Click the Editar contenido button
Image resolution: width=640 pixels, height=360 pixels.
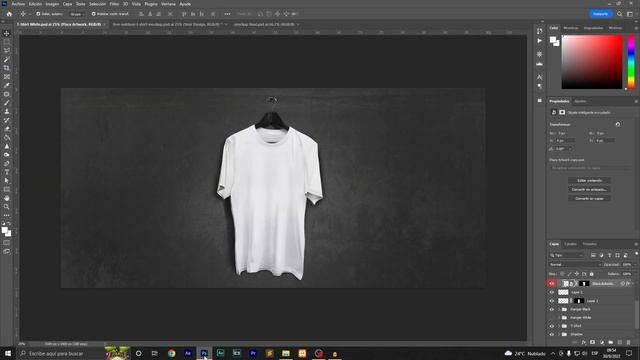coord(589,180)
